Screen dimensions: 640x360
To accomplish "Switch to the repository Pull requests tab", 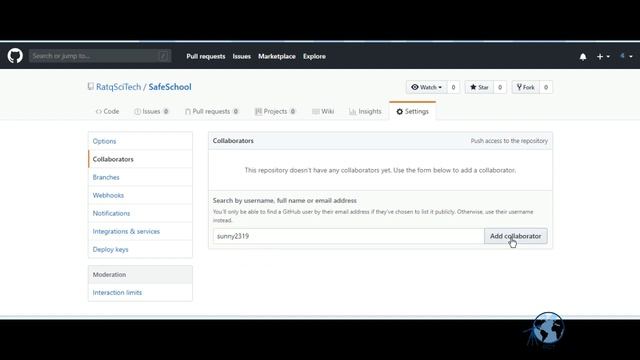I will 211,111.
